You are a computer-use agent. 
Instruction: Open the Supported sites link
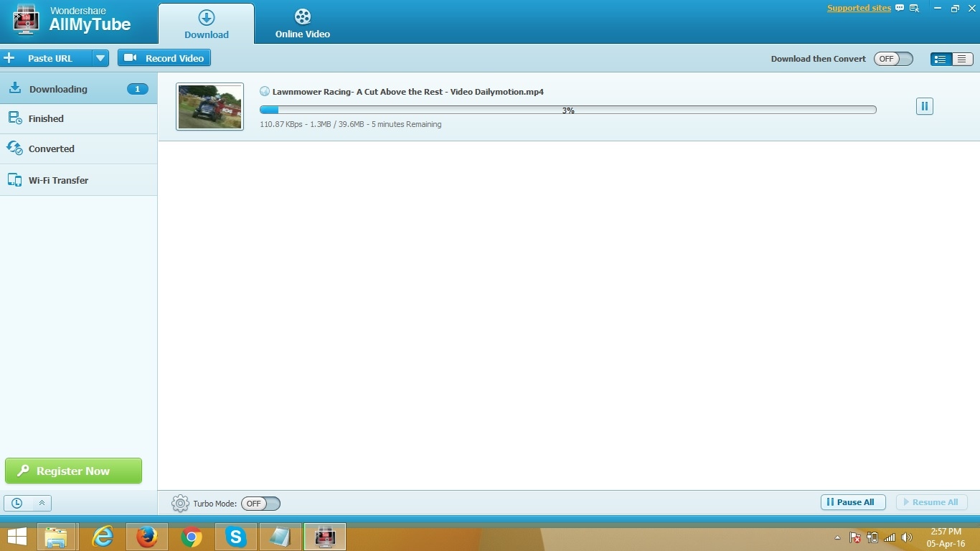point(859,9)
